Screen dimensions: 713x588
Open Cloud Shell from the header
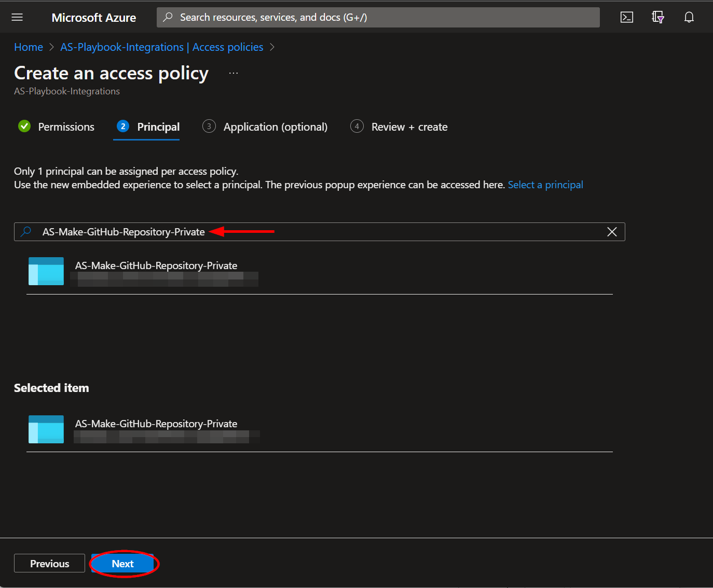click(627, 17)
